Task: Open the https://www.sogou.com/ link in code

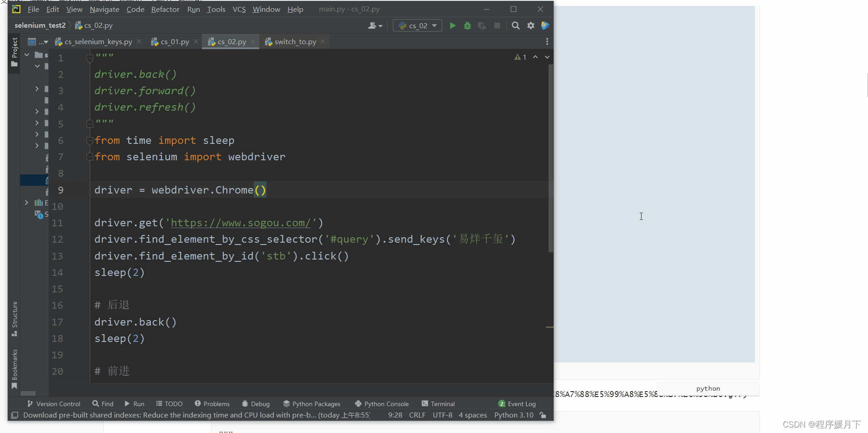Action: coord(241,223)
